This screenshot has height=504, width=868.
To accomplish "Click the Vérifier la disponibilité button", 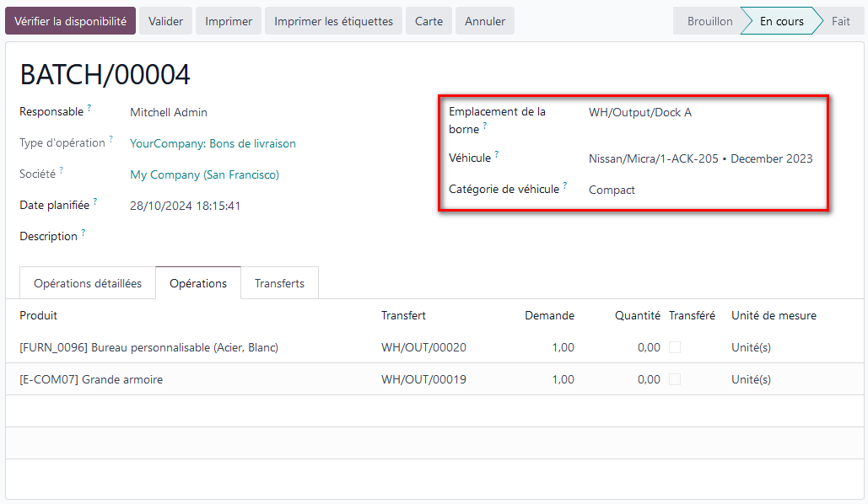I will [70, 21].
